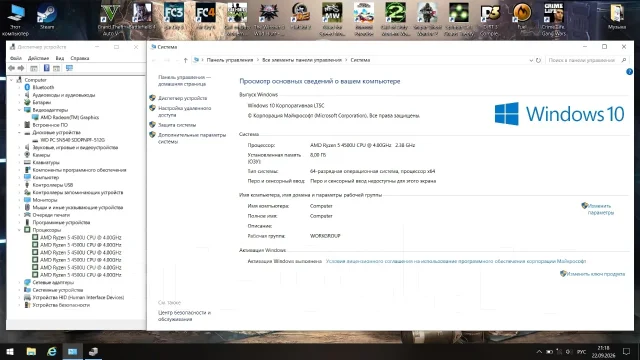
Task: Collapse the Видеоадаптеры node arrow
Action: point(19,110)
